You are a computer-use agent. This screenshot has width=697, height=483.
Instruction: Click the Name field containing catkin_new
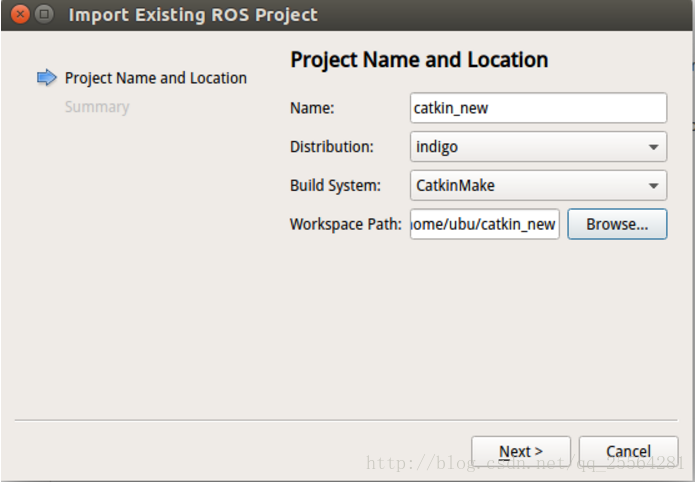[x=537, y=108]
